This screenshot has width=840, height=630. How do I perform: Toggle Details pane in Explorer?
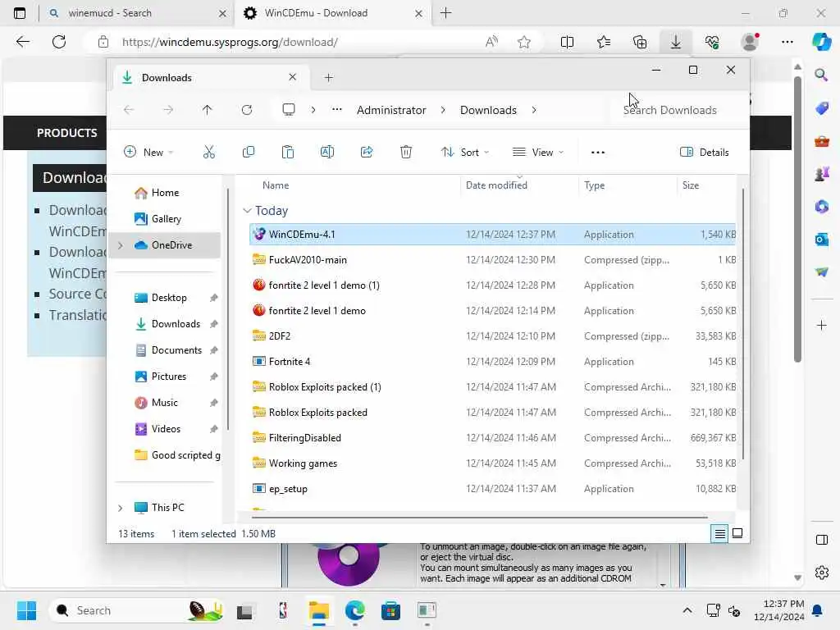(x=704, y=152)
